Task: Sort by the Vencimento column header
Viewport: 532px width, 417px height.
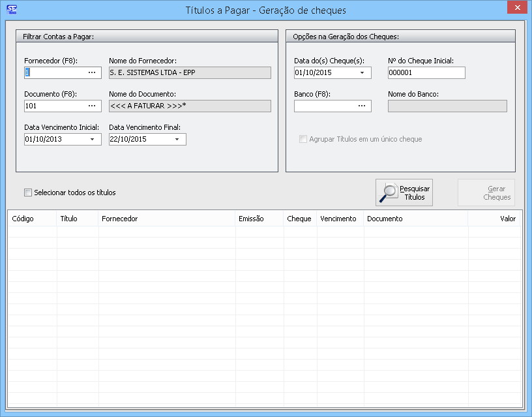Action: (338, 219)
